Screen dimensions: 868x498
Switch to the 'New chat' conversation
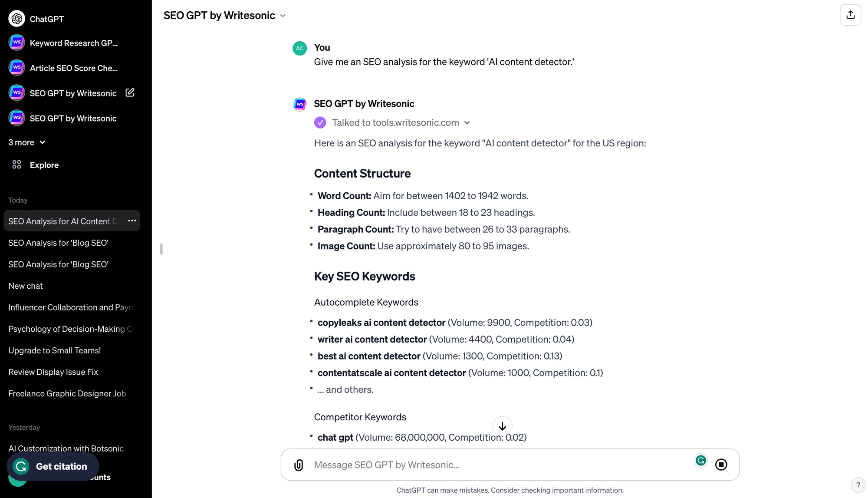coord(26,286)
